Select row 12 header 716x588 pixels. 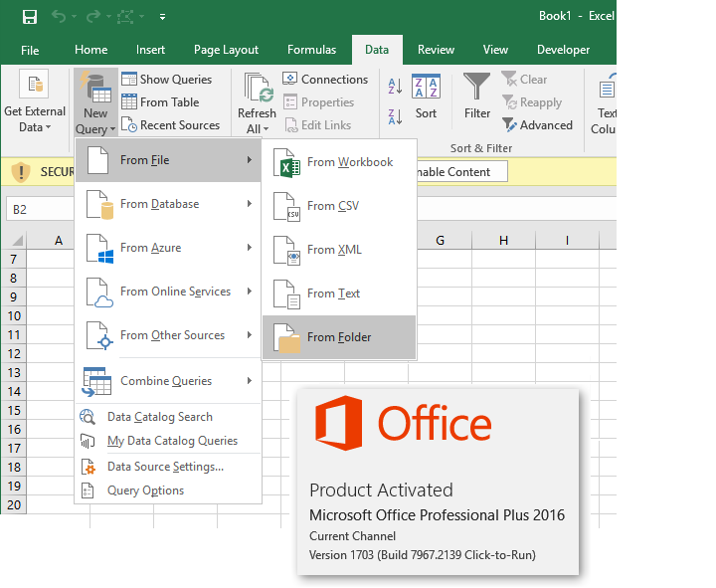14,353
